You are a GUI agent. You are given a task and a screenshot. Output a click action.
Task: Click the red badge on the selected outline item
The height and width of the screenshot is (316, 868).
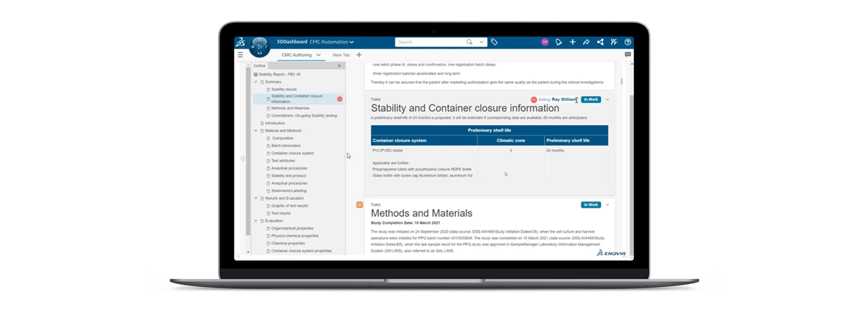click(340, 99)
